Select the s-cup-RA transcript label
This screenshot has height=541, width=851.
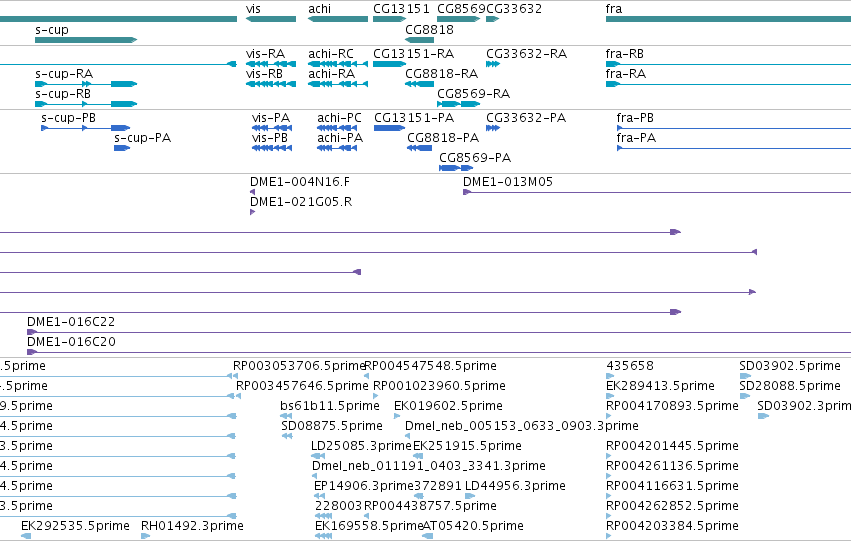[64, 74]
